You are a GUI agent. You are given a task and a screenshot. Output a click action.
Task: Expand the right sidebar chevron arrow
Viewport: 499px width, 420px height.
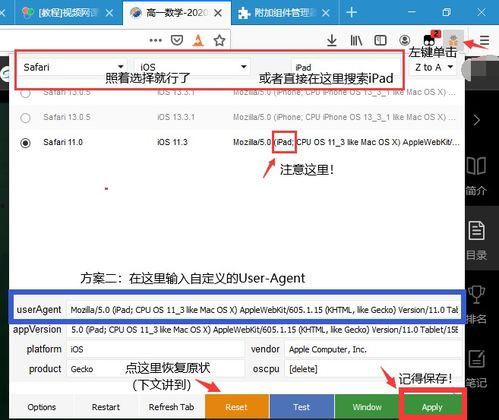point(477,120)
